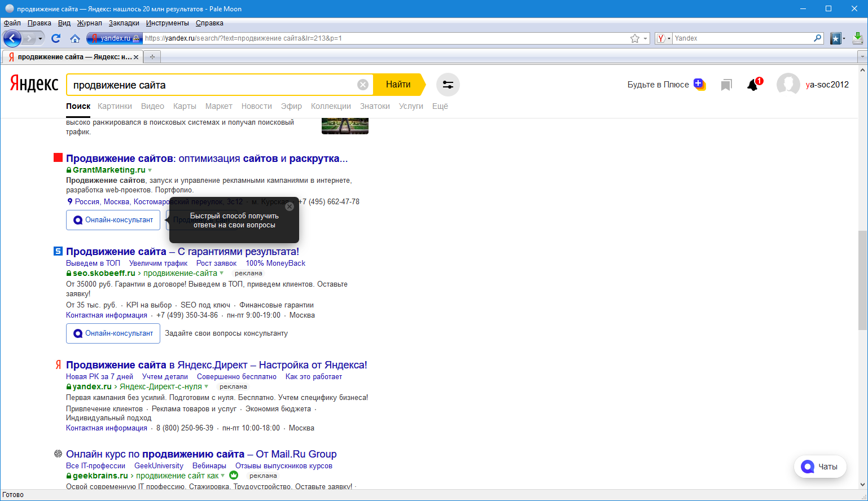Click the vertical page scrollbar thumb
Image resolution: width=868 pixels, height=501 pixels.
click(862, 280)
